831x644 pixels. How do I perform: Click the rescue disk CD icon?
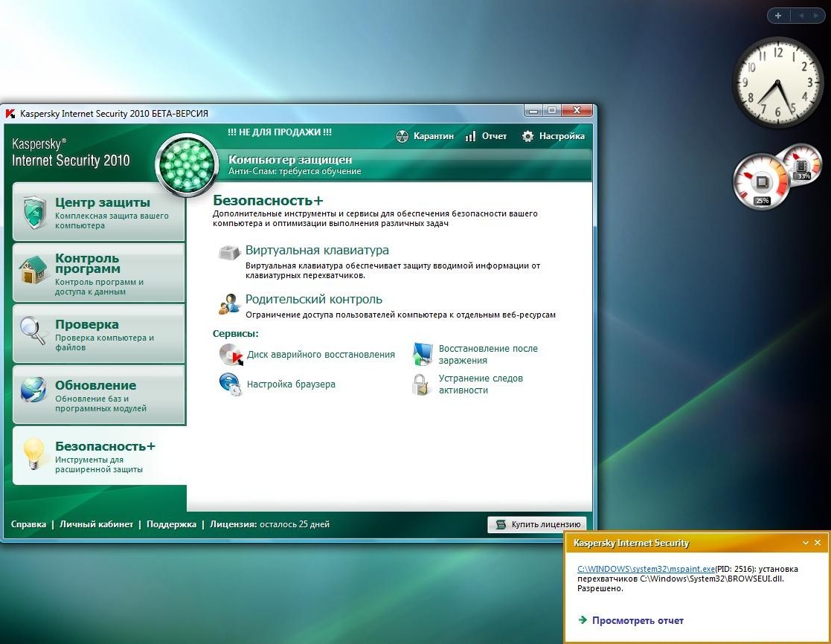[x=231, y=354]
